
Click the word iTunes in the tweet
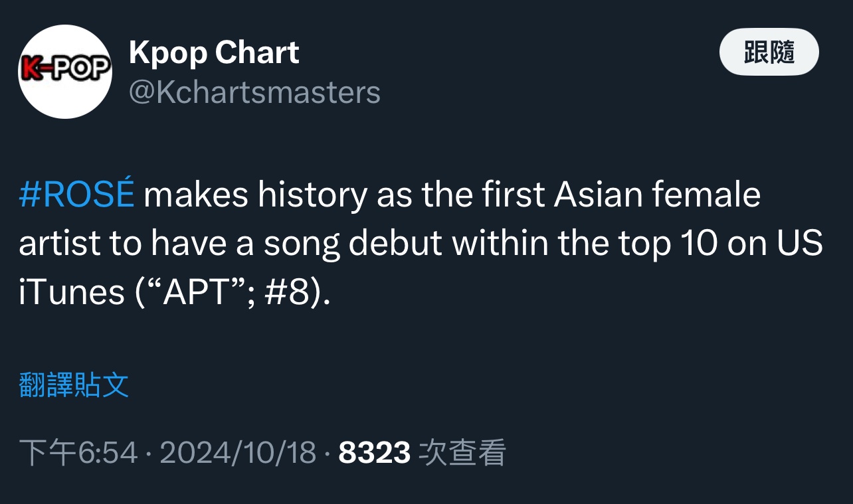tap(72, 292)
